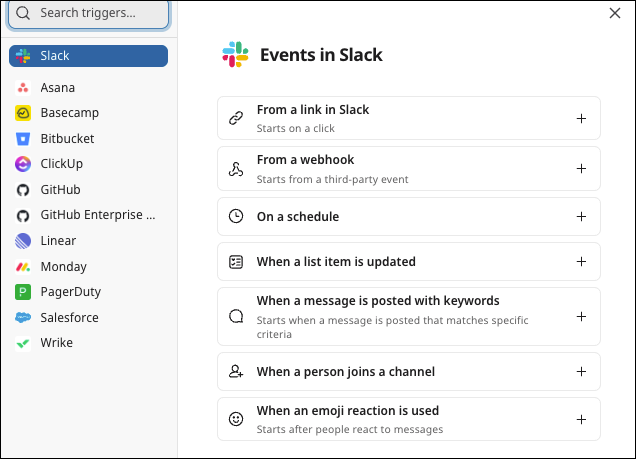The image size is (636, 459).
Task: Choose When a person joins a channel
Action: click(x=409, y=371)
